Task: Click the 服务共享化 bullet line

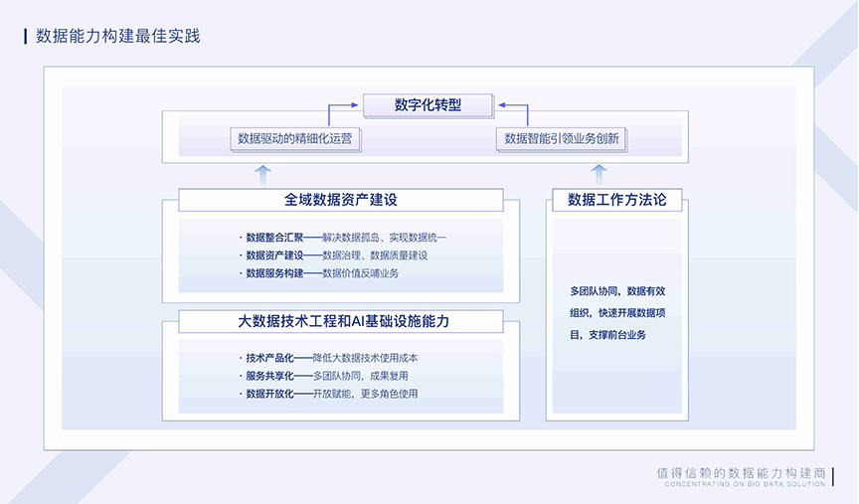Action: [324, 376]
